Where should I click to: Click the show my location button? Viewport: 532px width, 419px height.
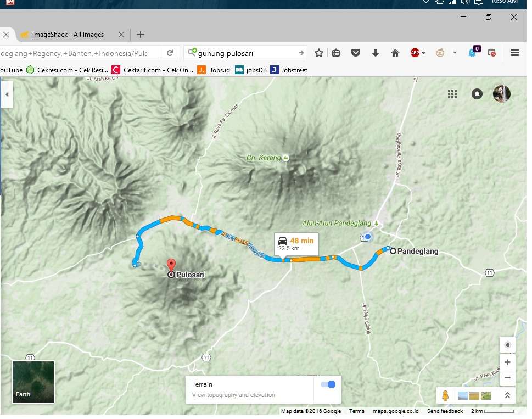coord(507,345)
